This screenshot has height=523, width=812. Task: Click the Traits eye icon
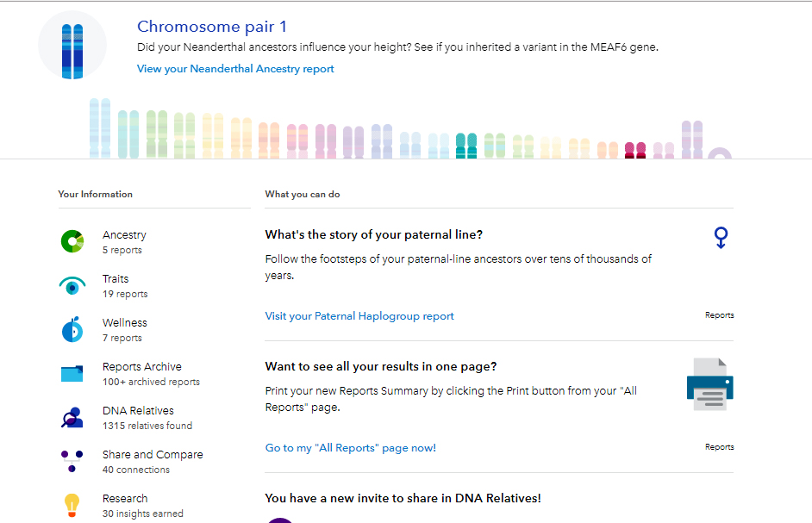coord(72,286)
